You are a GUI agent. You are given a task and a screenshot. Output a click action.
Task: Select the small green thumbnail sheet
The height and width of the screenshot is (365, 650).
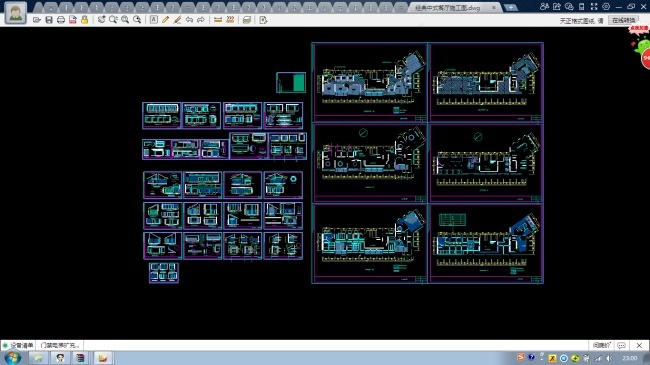pos(291,82)
